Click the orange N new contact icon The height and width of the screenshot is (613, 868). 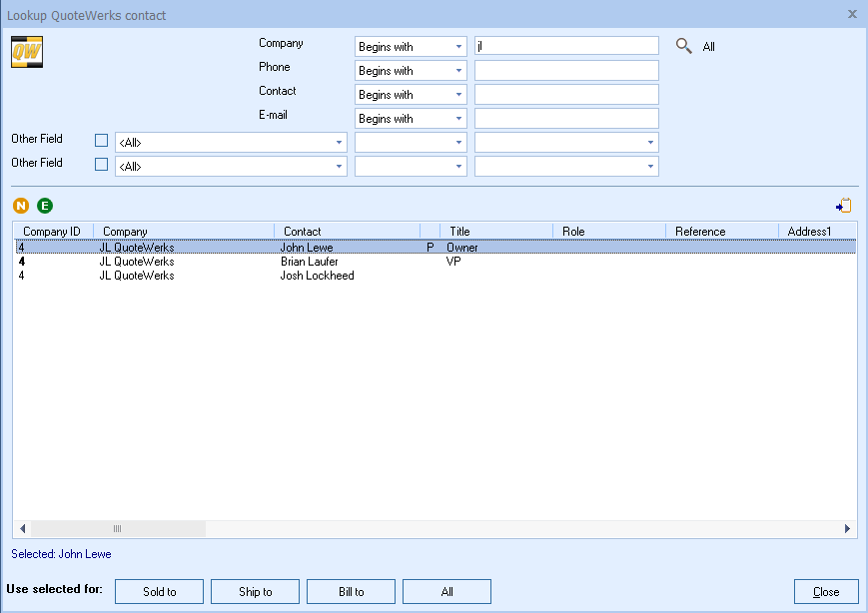(21, 206)
